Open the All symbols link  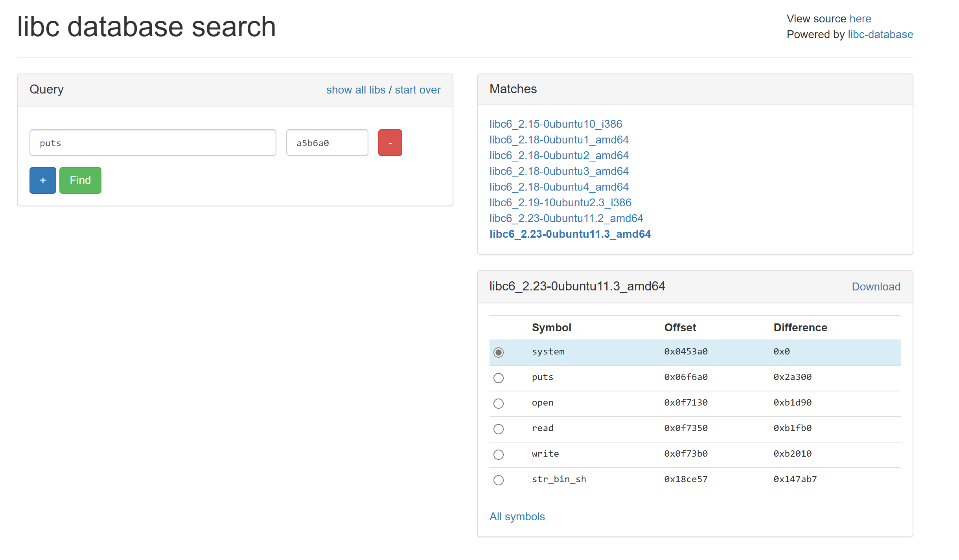(x=517, y=516)
